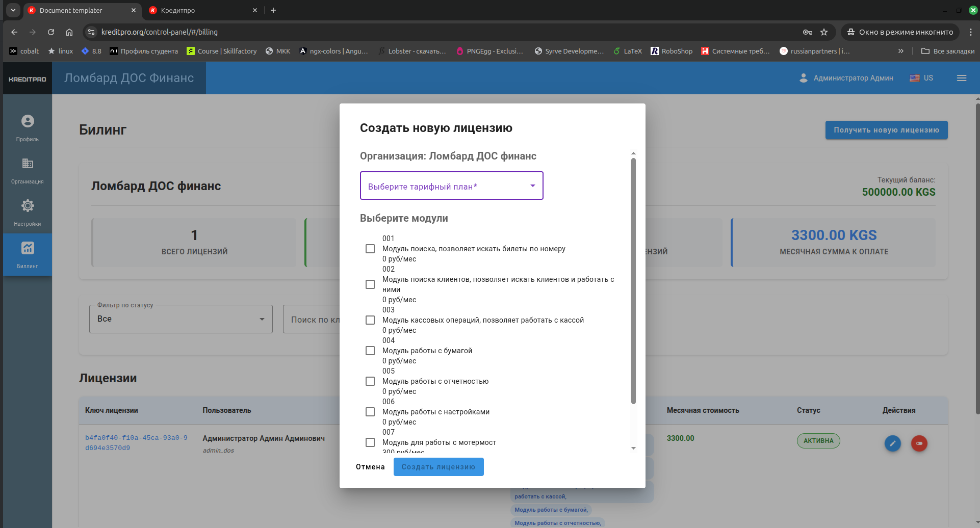The height and width of the screenshot is (528, 980).
Task: Tick module 005 reporting checkbox
Action: click(370, 381)
